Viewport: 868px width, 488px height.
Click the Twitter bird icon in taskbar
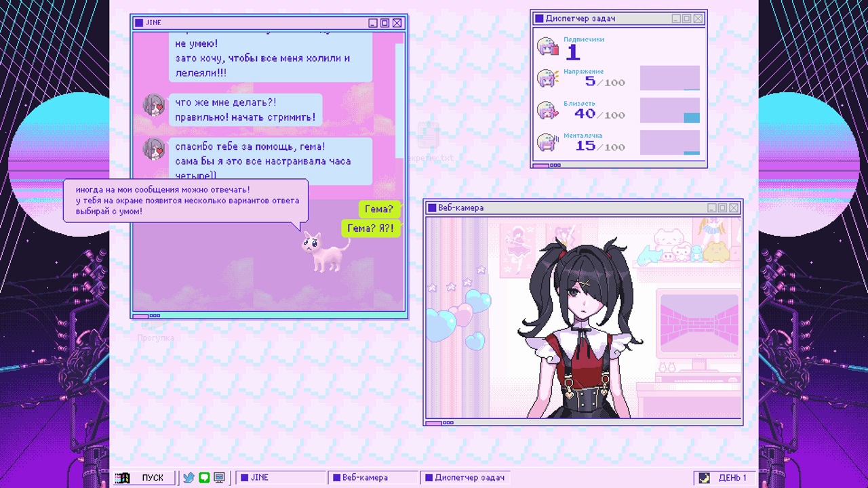pyautogui.click(x=189, y=478)
